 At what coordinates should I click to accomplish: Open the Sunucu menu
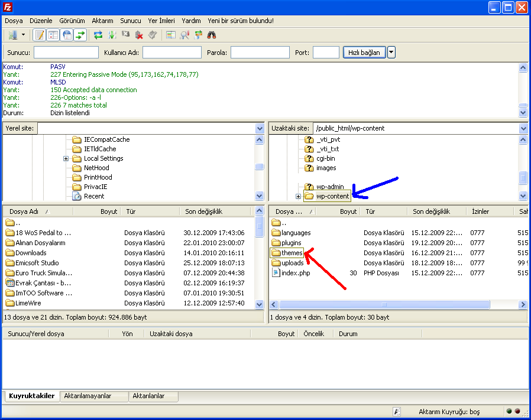pos(131,21)
